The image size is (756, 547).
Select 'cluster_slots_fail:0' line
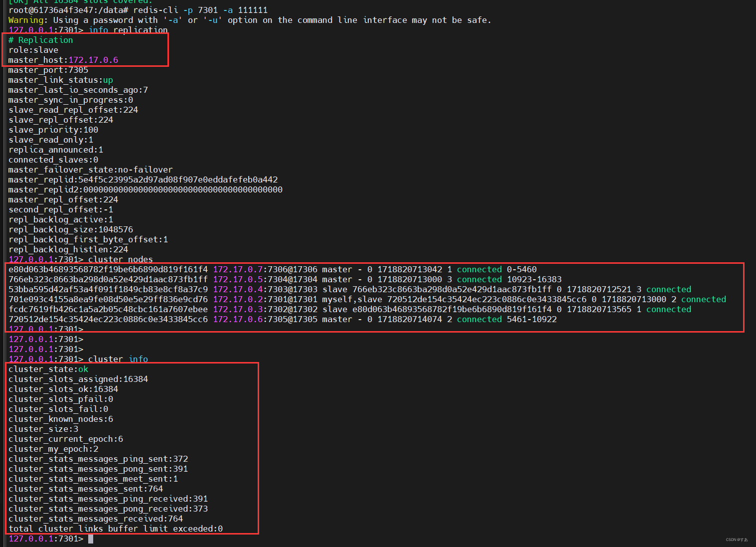[58, 409]
